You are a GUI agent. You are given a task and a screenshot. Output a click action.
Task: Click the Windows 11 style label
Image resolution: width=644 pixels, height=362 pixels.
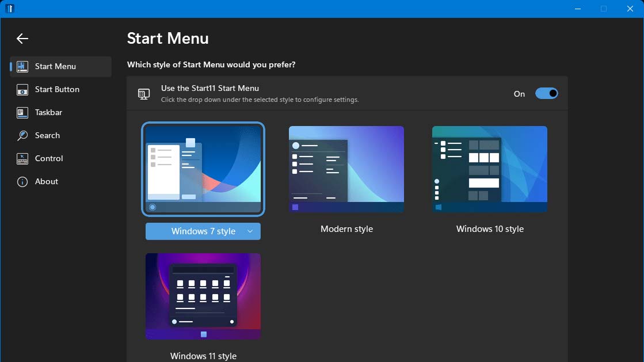point(203,356)
